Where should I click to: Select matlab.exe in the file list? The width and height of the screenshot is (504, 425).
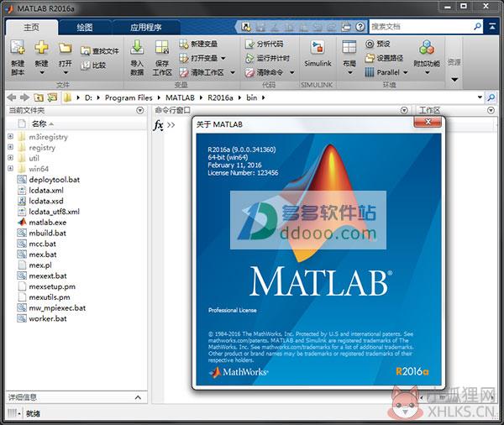48,223
